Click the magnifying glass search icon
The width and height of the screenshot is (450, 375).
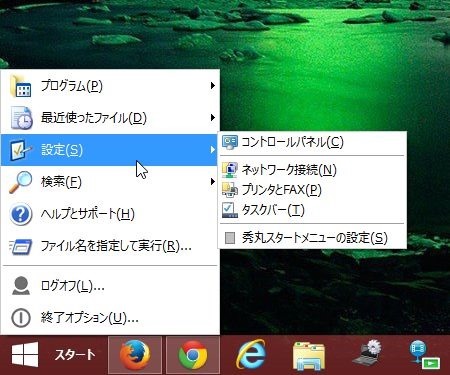(20, 182)
